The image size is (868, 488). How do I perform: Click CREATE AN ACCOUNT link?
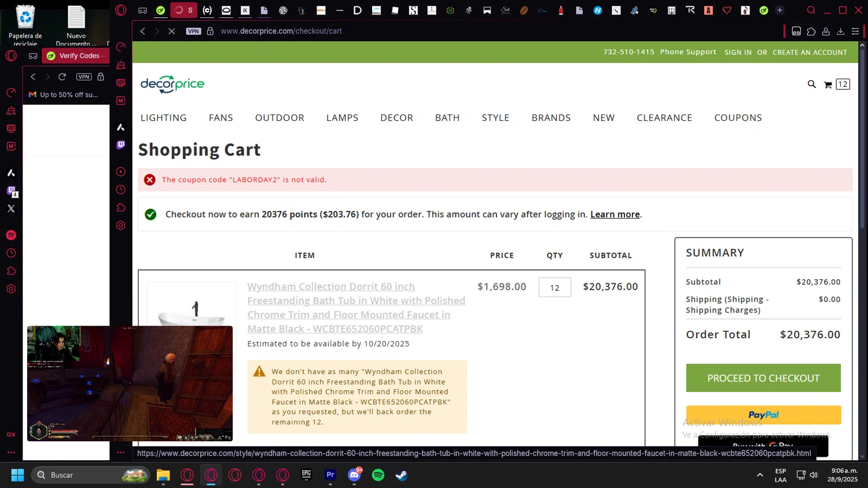pos(810,53)
